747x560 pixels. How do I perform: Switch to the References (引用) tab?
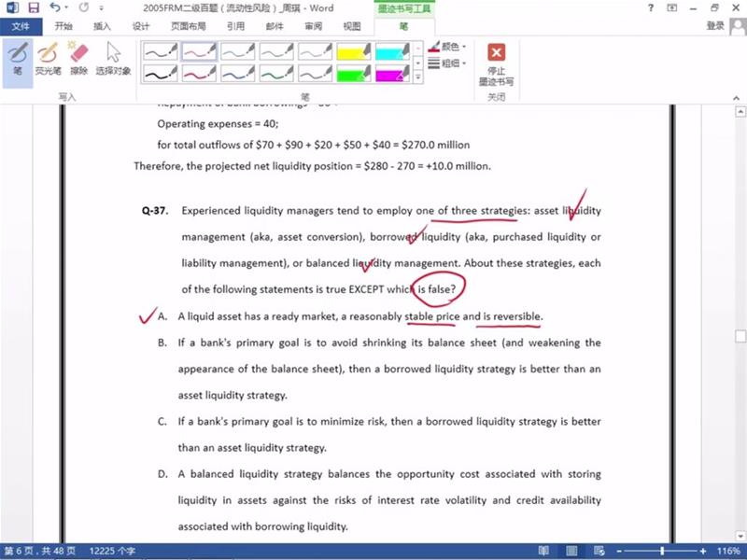[x=236, y=26]
